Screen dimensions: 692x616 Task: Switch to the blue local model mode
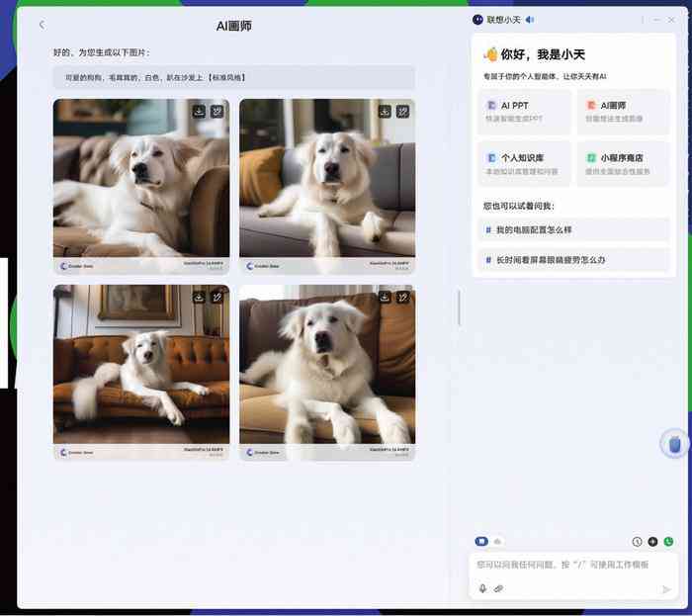(481, 541)
